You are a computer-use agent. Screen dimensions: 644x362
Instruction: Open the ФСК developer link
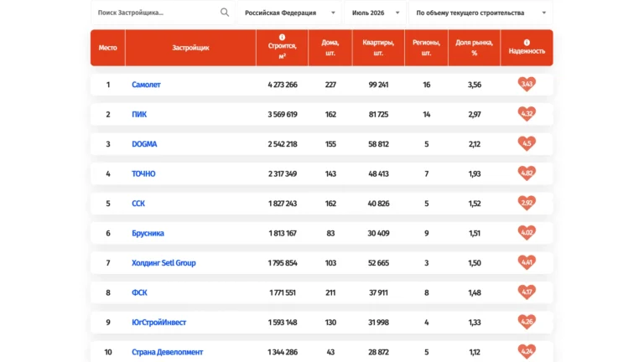tap(139, 292)
